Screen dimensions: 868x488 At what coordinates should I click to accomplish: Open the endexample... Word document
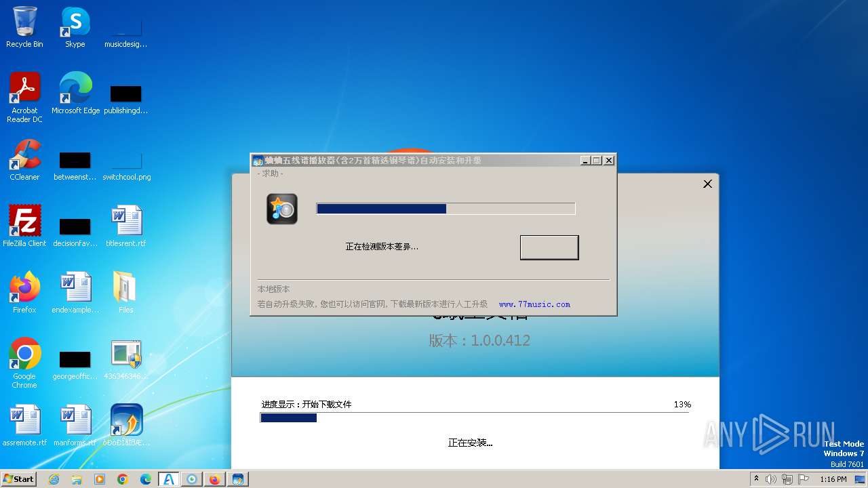click(75, 293)
